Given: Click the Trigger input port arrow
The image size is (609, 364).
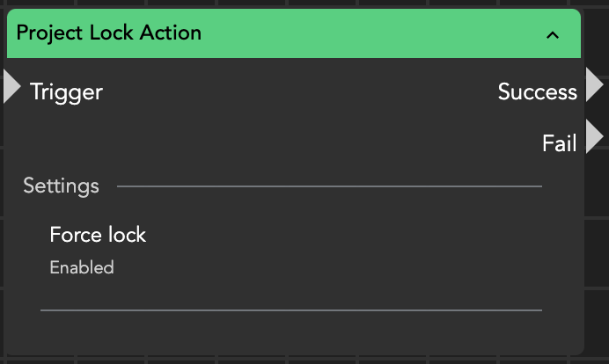Looking at the screenshot, I should pyautogui.click(x=11, y=86).
